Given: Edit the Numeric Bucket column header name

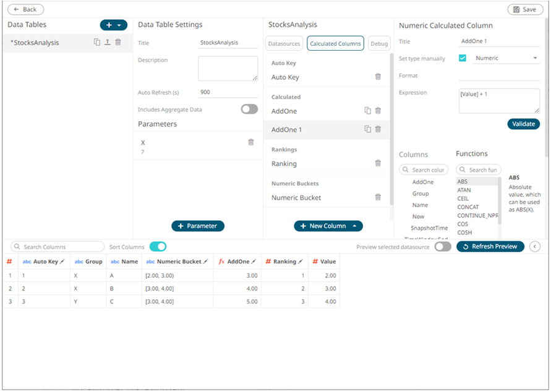Looking at the screenshot, I should pos(204,262).
